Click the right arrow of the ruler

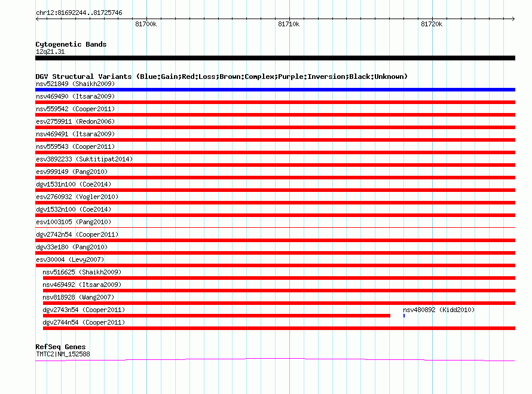coord(513,19)
